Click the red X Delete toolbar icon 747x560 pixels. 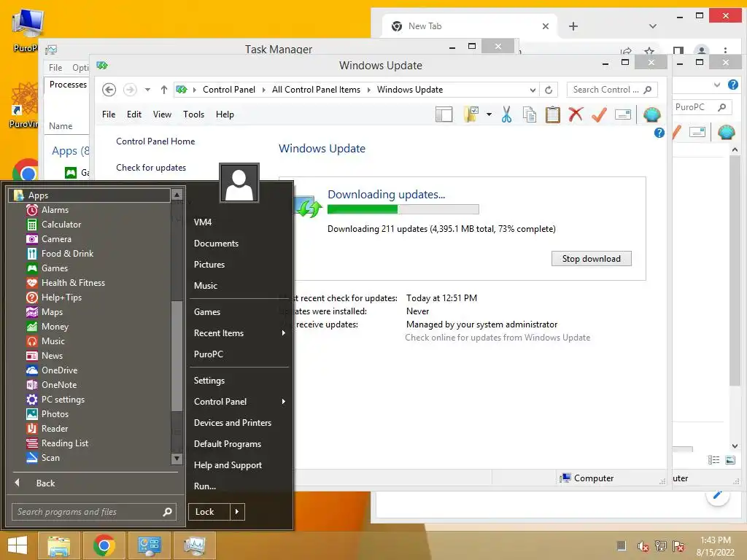[576, 114]
